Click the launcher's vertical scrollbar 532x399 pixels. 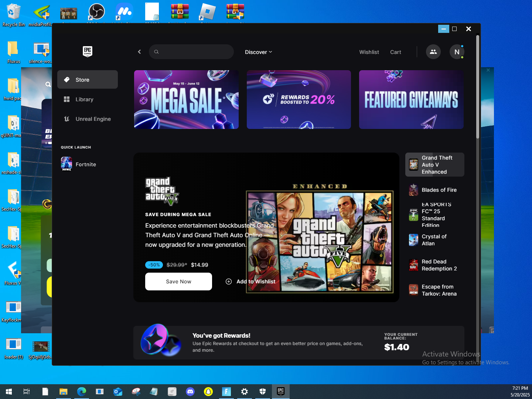[x=478, y=87]
